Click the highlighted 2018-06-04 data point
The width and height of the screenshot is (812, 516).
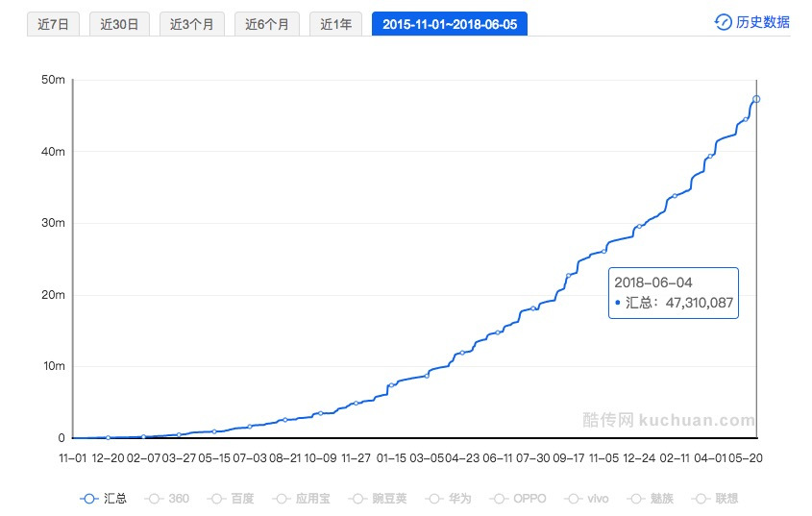coord(756,99)
